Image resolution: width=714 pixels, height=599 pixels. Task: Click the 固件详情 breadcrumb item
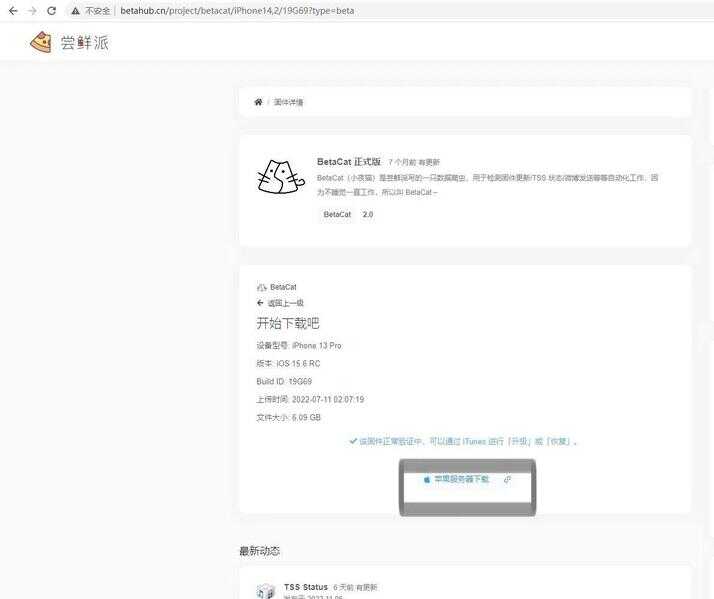[288, 102]
